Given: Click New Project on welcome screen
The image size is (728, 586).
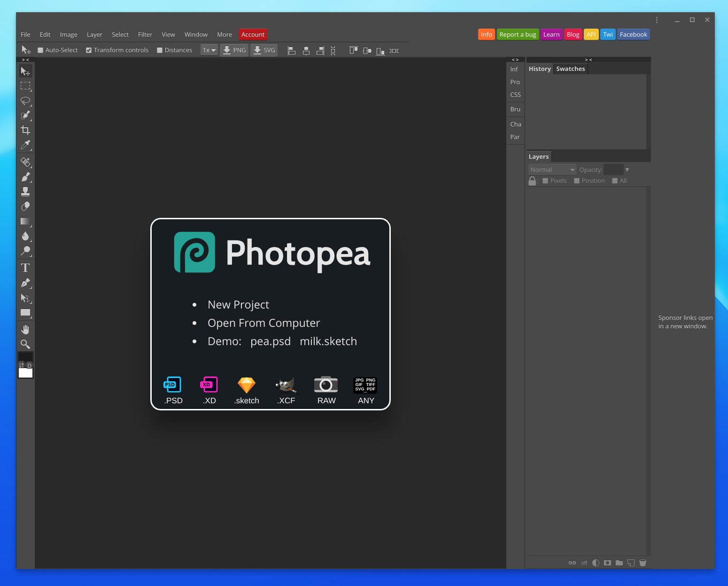Looking at the screenshot, I should [238, 305].
